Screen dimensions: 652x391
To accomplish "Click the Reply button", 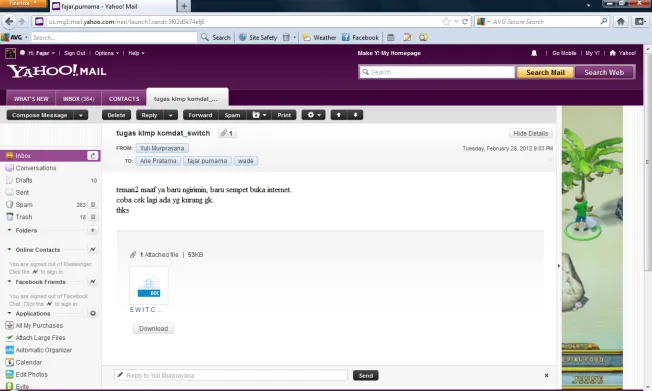I will click(x=150, y=115).
